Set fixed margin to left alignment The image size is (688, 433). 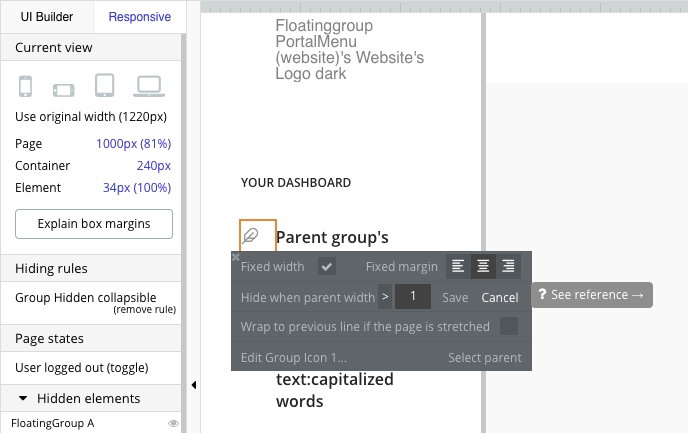pos(458,266)
